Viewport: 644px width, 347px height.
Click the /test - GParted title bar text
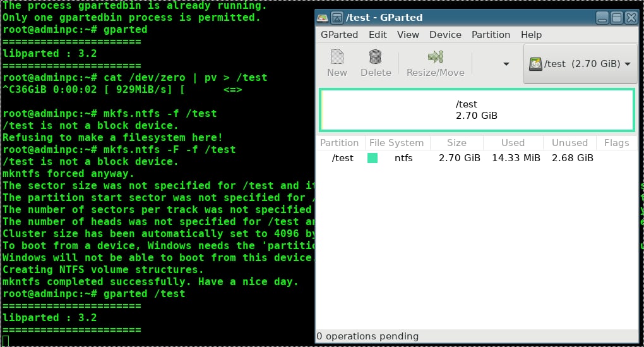pyautogui.click(x=384, y=18)
